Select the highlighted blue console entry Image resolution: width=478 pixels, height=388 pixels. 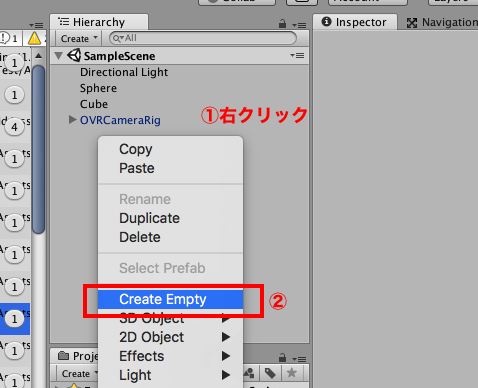click(15, 319)
